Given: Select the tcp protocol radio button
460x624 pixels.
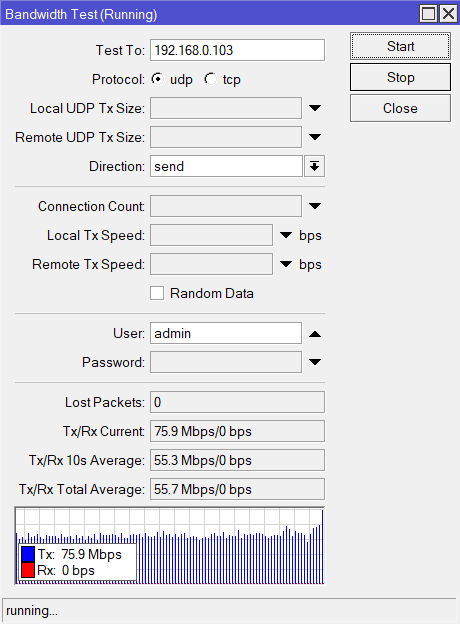Looking at the screenshot, I should (210, 79).
